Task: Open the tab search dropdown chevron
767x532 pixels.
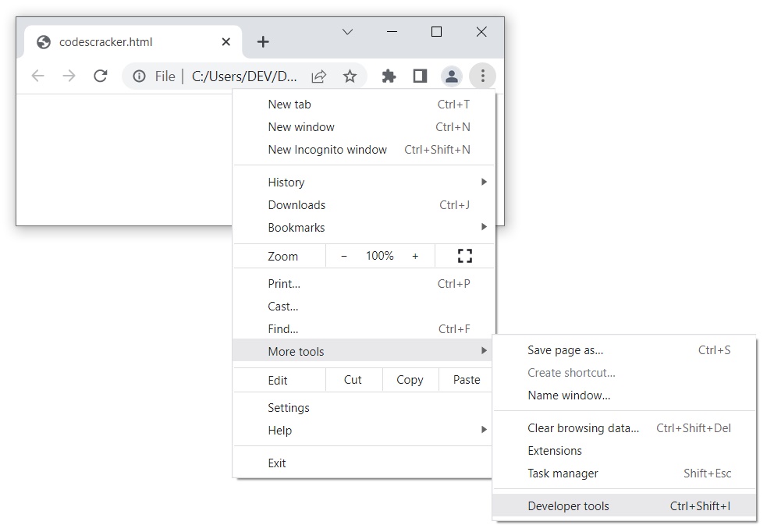Action: pos(348,32)
